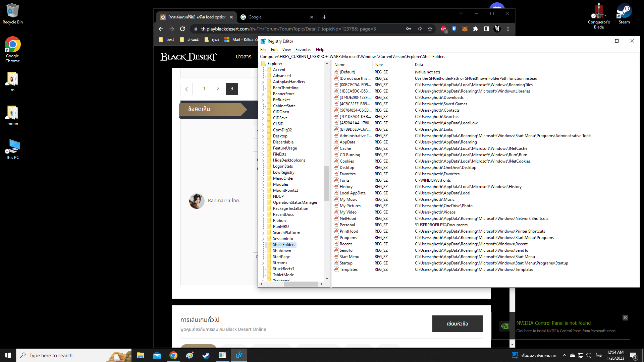The image size is (644, 362).
Task: Select the 'My Pictures' registry value
Action: point(350,206)
